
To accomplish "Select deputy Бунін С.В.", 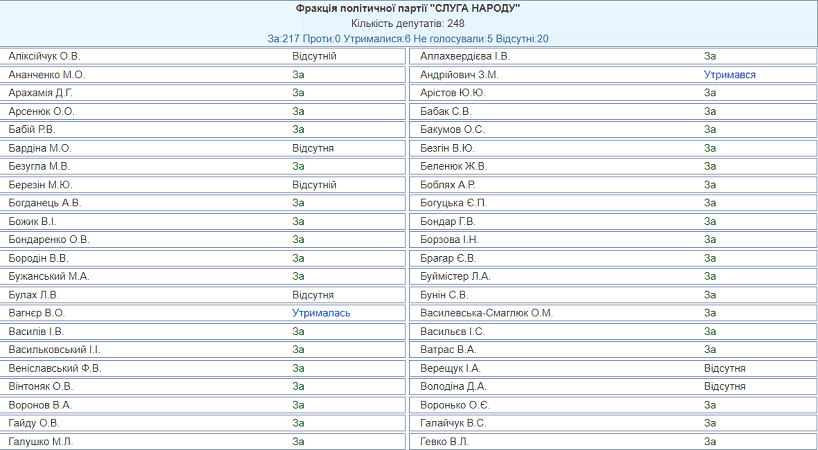I will point(444,295).
